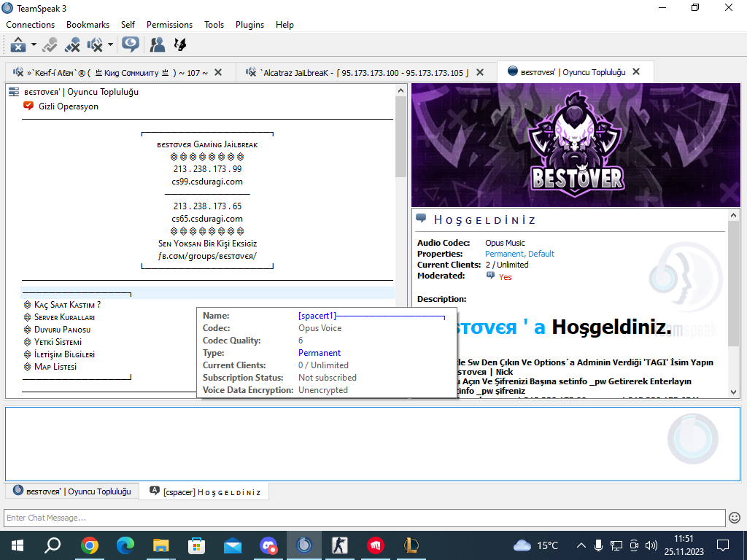Close the Kehf-i Alem King Community tab

(x=217, y=72)
